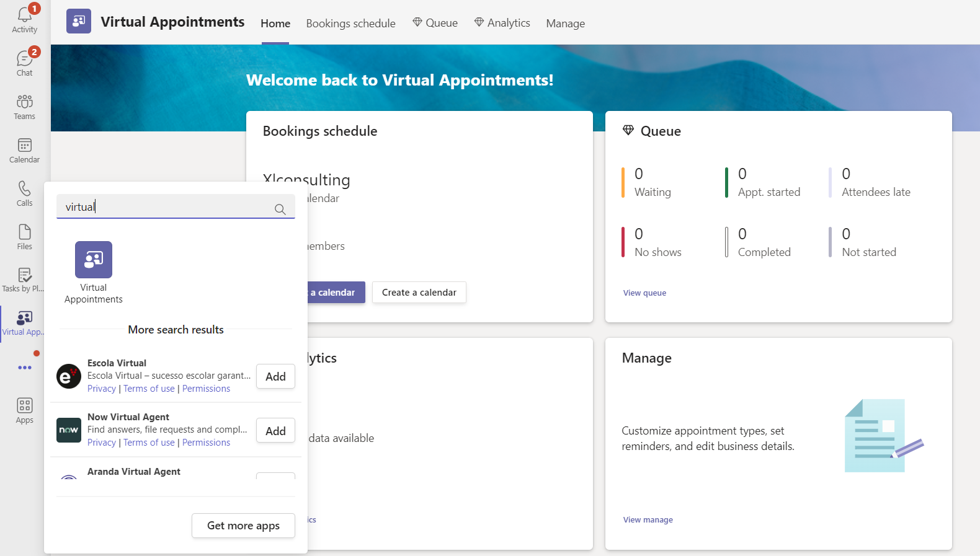Screen dimensions: 980x556
Task: Open Tasks by Planner icon
Action: [x=24, y=280]
